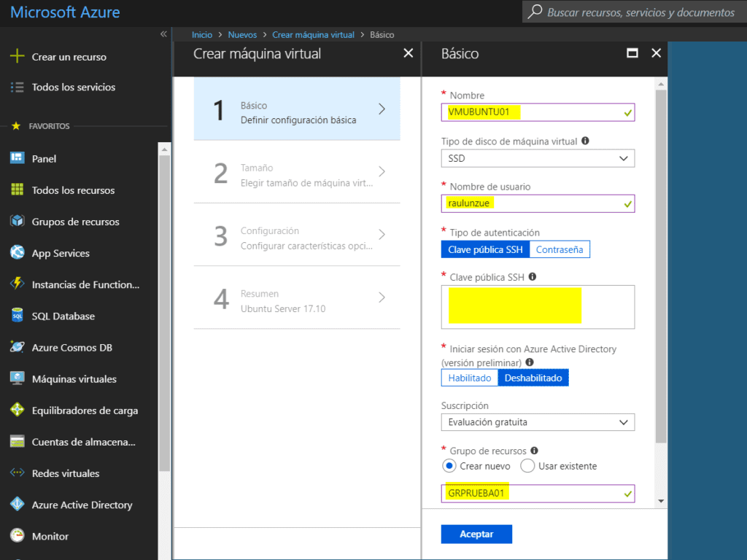Open the Suscripción dropdown
This screenshot has height=560, width=747.
(x=538, y=421)
